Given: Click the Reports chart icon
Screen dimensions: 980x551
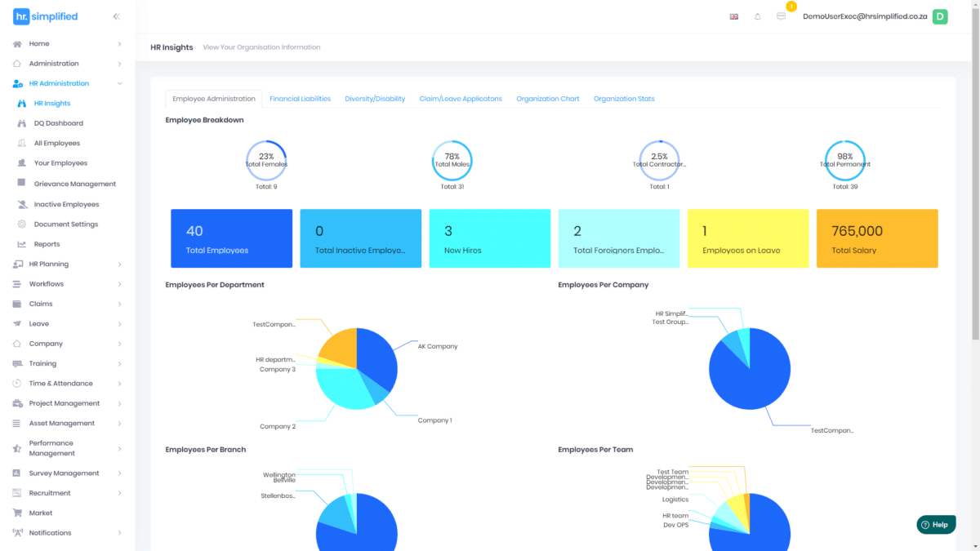Looking at the screenshot, I should 22,244.
